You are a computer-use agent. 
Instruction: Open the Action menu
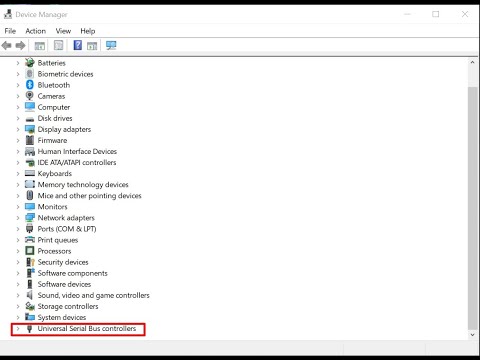[x=36, y=31]
